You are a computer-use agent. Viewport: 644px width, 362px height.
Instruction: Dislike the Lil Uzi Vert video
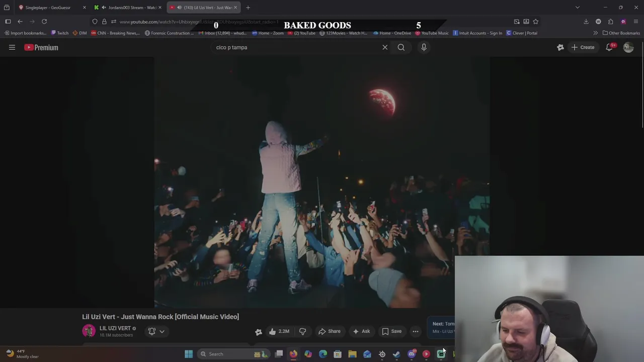[302, 331]
